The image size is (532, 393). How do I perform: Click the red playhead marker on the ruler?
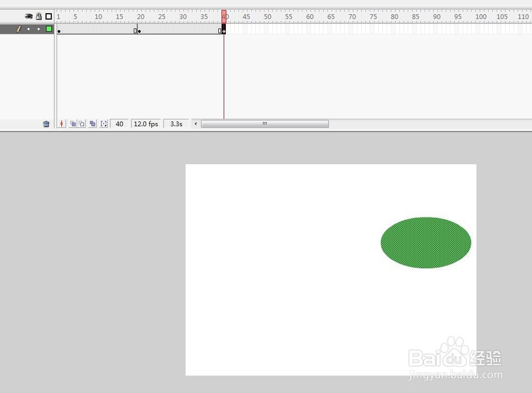pyautogui.click(x=224, y=16)
